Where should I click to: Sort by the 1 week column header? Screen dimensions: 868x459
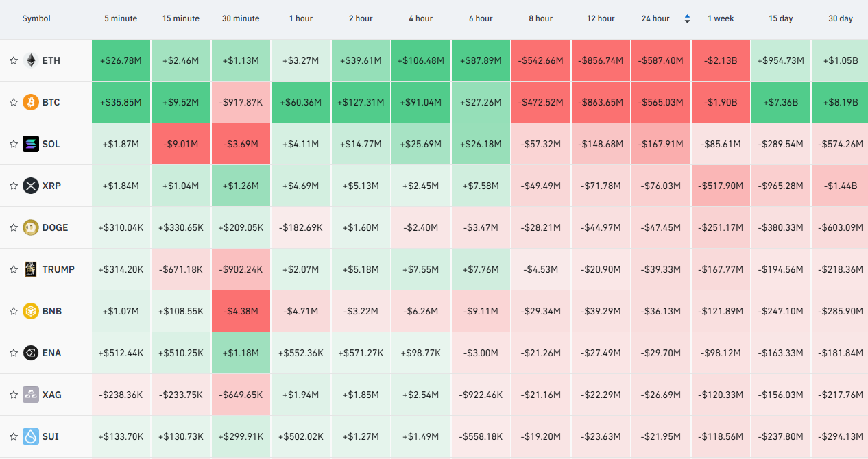click(x=721, y=18)
